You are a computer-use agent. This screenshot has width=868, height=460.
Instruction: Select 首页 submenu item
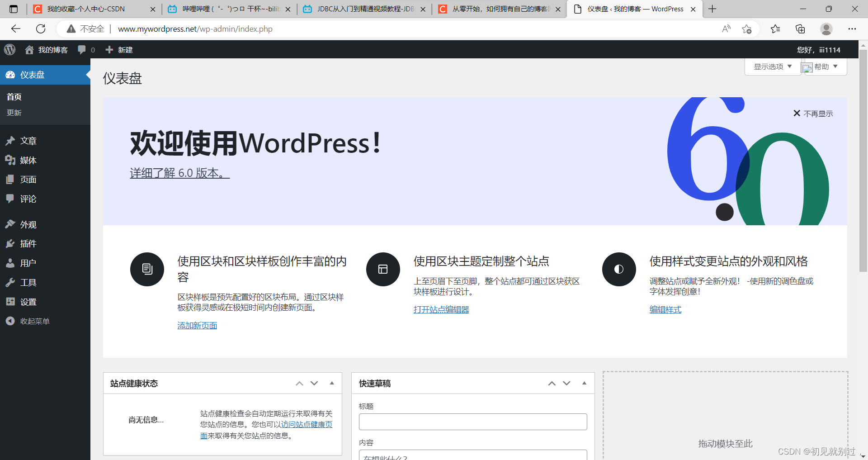[x=14, y=97]
